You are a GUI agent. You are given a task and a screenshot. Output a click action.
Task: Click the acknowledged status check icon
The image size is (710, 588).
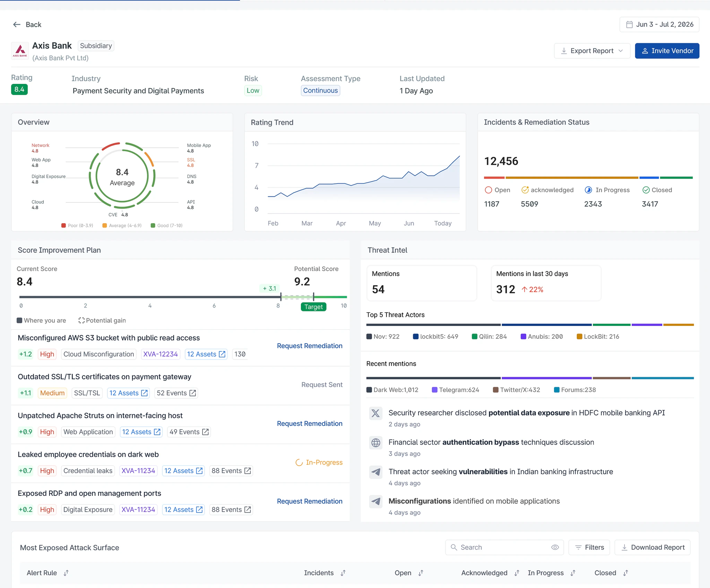tap(525, 190)
